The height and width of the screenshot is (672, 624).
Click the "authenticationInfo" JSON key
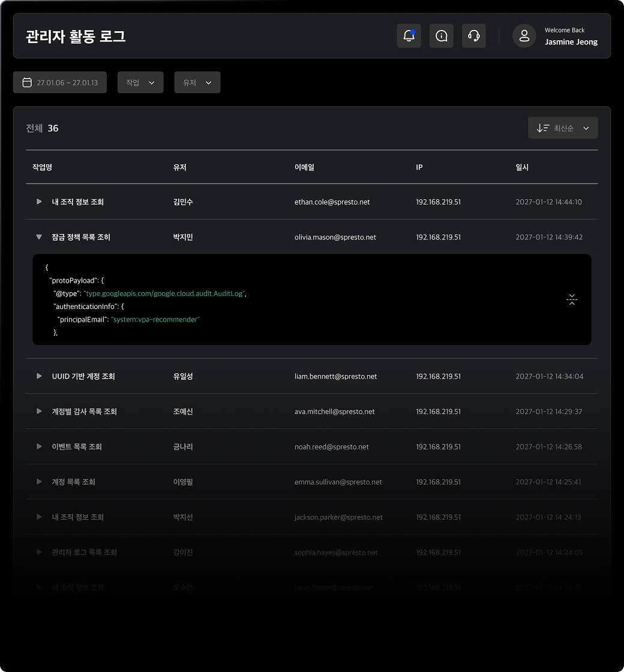86,307
